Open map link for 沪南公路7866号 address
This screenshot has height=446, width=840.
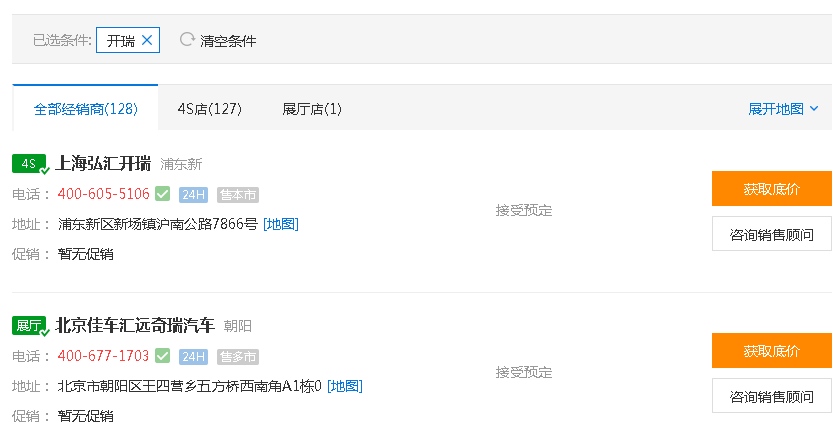[281, 224]
